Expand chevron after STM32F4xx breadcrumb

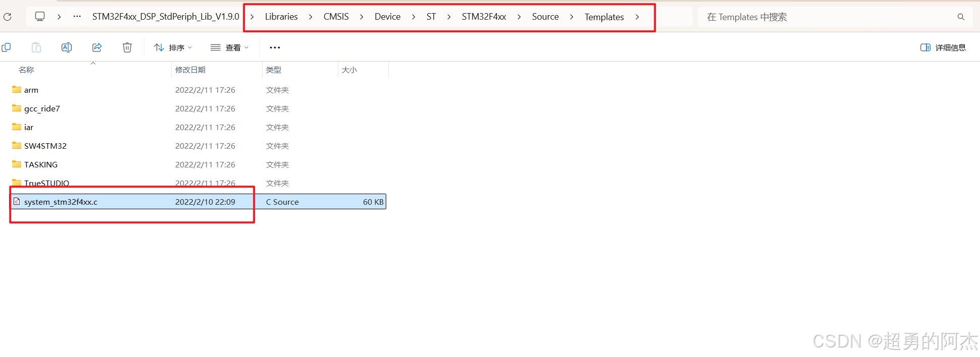pos(519,17)
